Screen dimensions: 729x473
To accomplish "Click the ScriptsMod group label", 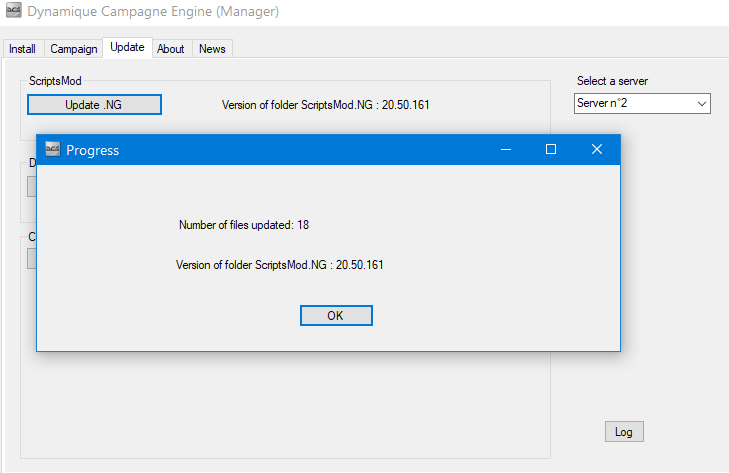I will [x=55, y=81].
